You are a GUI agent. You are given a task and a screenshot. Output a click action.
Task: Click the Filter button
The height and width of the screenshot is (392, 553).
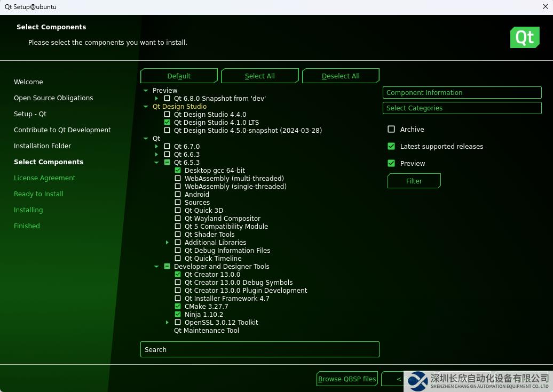[x=414, y=181]
